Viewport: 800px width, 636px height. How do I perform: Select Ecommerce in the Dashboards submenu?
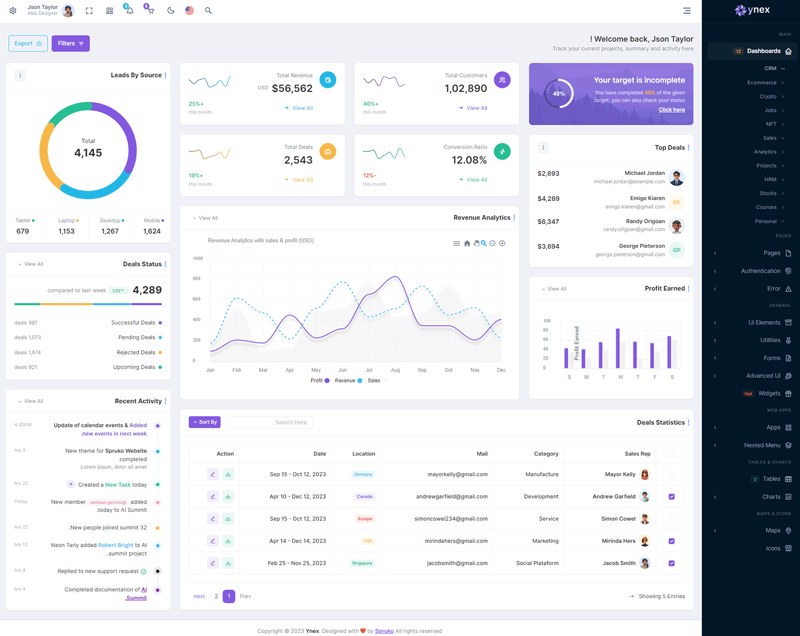pos(762,83)
